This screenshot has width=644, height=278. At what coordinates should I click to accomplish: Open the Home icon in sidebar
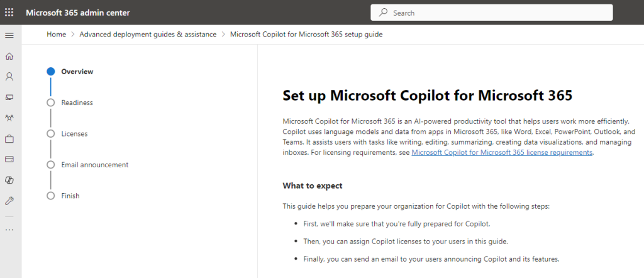click(9, 56)
